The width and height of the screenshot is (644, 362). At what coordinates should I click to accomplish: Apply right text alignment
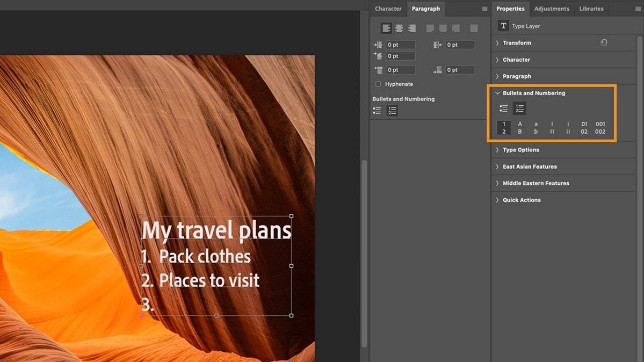tap(412, 28)
